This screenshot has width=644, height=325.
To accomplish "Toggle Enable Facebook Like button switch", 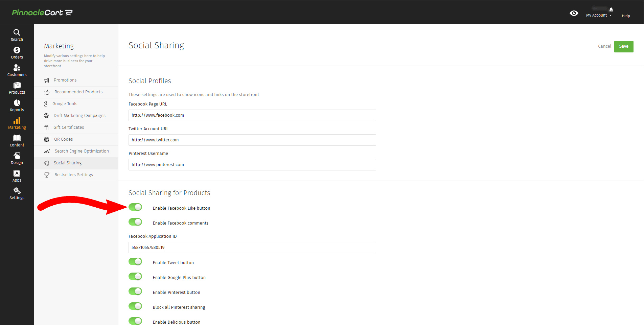I will [x=135, y=207].
